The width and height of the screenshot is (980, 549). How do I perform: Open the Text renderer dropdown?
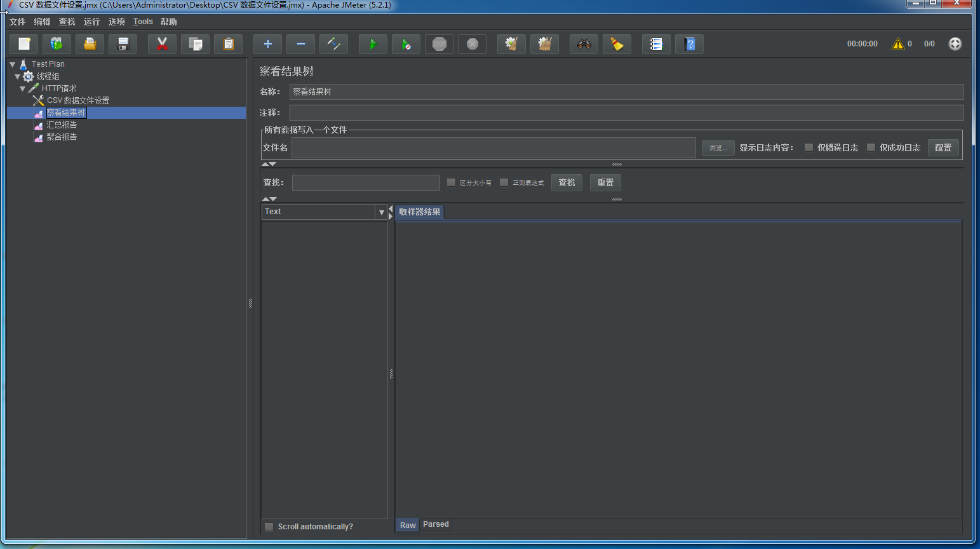tap(381, 212)
